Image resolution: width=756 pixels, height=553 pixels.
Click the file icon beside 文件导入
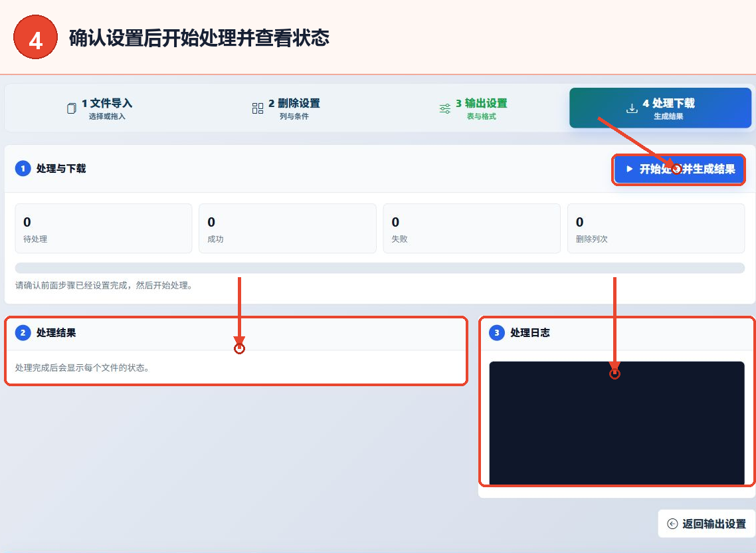point(71,108)
